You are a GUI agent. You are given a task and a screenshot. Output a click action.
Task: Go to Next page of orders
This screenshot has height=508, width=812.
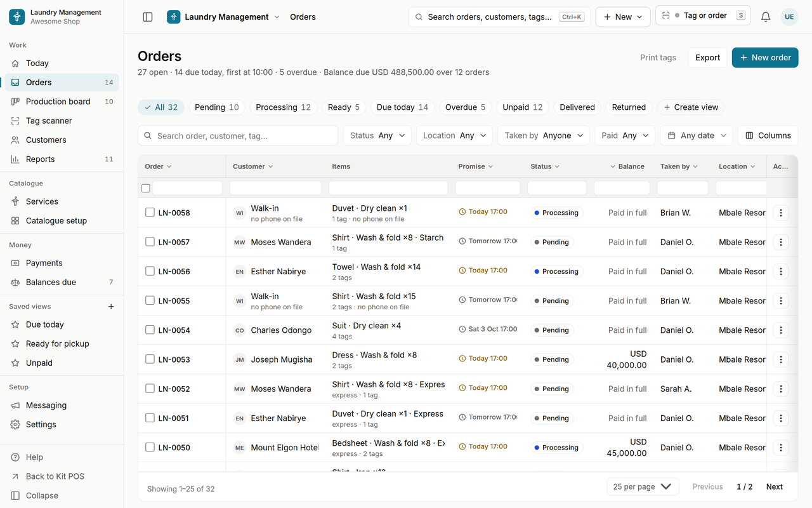click(774, 487)
